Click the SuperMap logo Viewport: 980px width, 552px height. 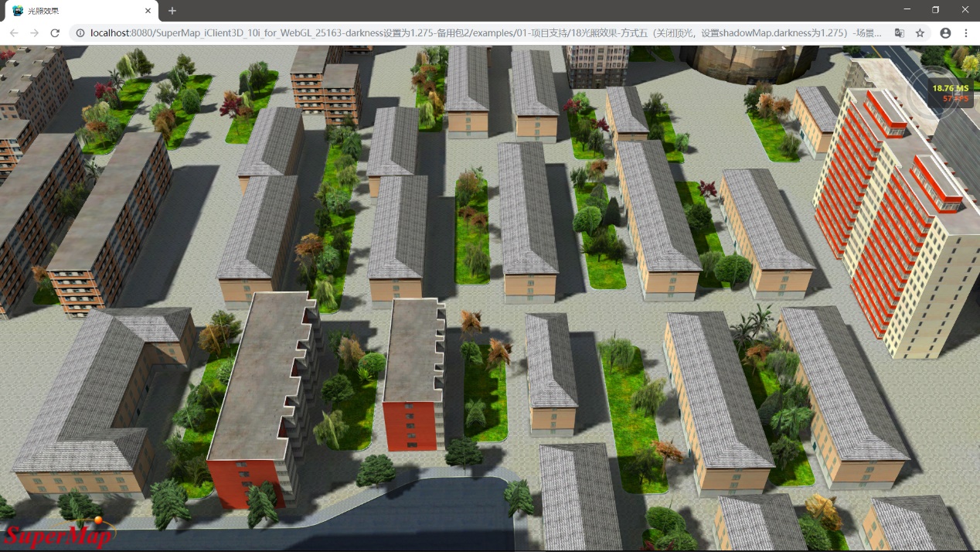coord(58,533)
